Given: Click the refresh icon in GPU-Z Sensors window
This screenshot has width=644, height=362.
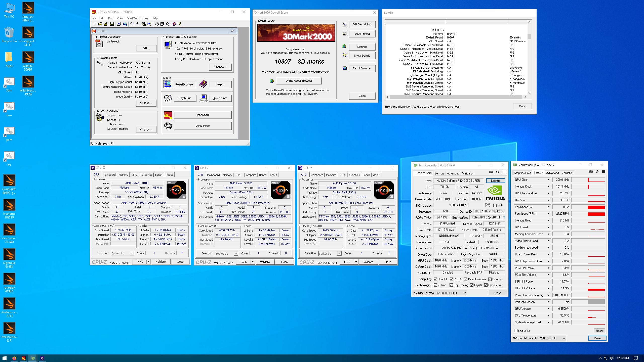Looking at the screenshot, I should tap(597, 172).
